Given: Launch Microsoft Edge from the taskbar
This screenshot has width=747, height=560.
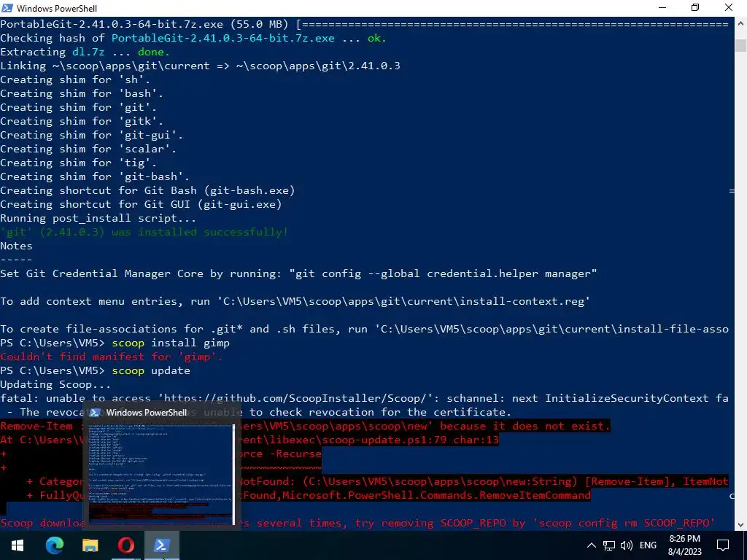Looking at the screenshot, I should [54, 545].
